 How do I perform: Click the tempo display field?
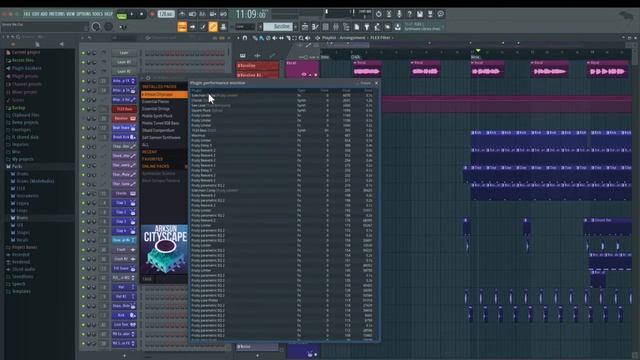[x=166, y=14]
